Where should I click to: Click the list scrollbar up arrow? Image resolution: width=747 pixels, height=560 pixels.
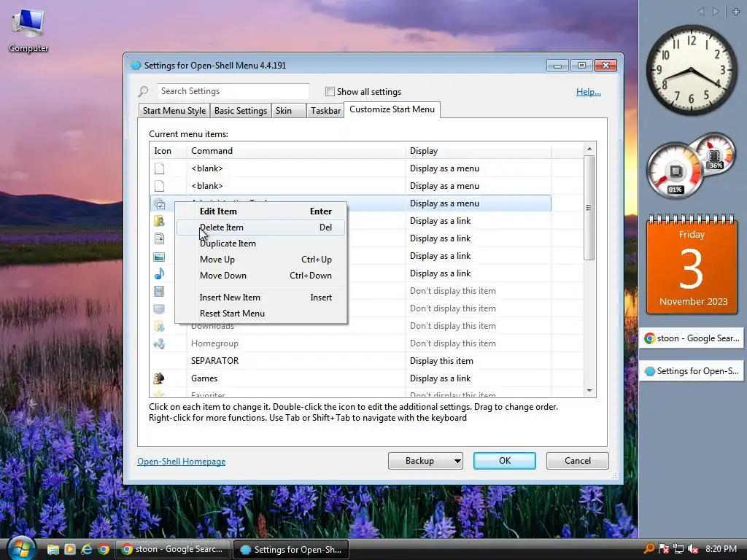(x=589, y=149)
